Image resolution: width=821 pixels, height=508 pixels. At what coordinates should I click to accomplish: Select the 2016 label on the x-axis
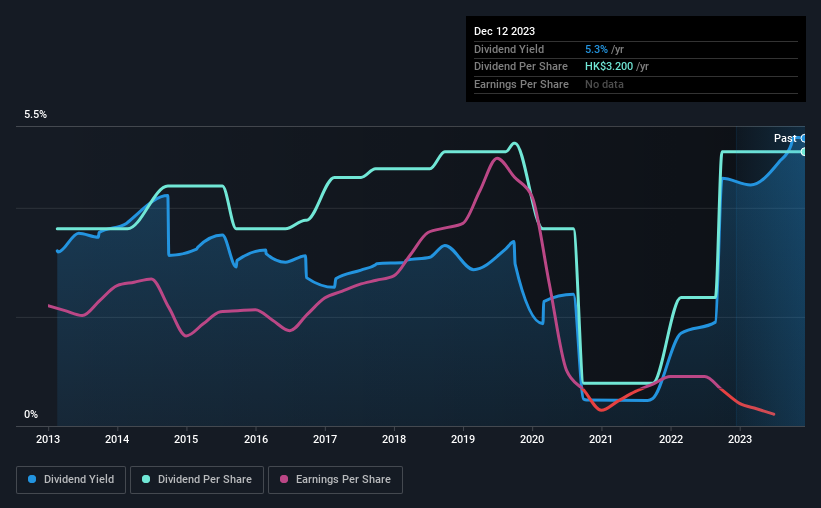[256, 439]
